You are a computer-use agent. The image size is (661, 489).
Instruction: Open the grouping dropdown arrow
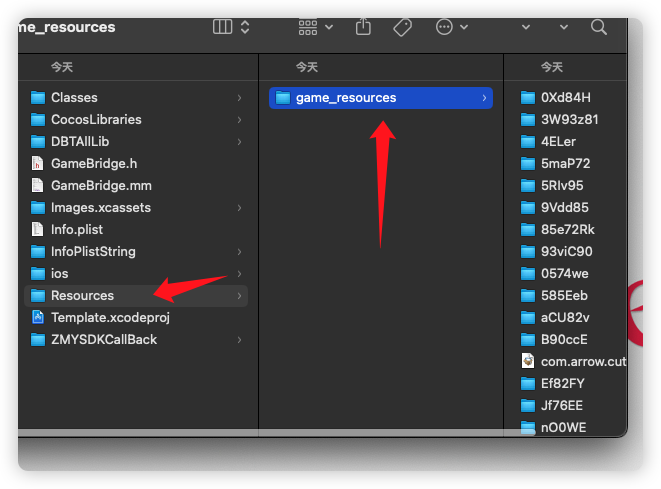(x=329, y=27)
